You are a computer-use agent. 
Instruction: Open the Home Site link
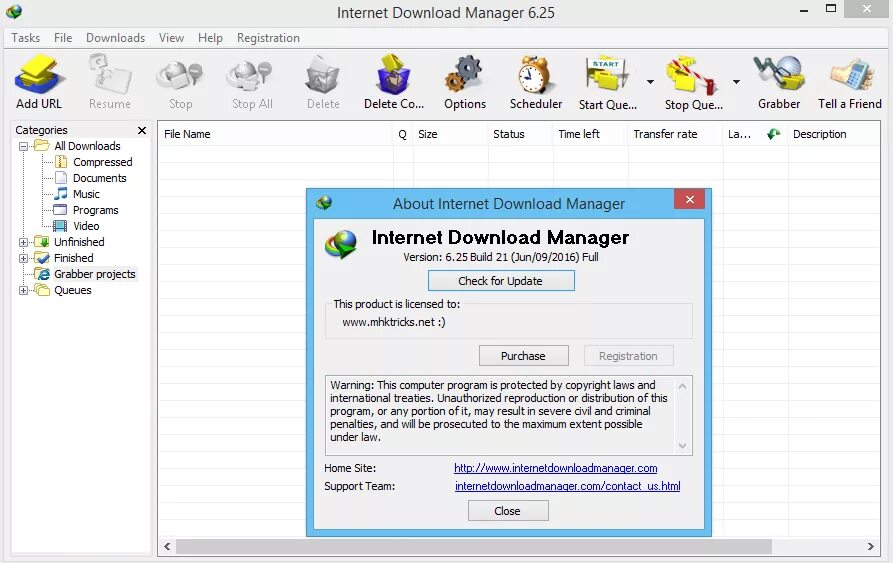pyautogui.click(x=555, y=468)
